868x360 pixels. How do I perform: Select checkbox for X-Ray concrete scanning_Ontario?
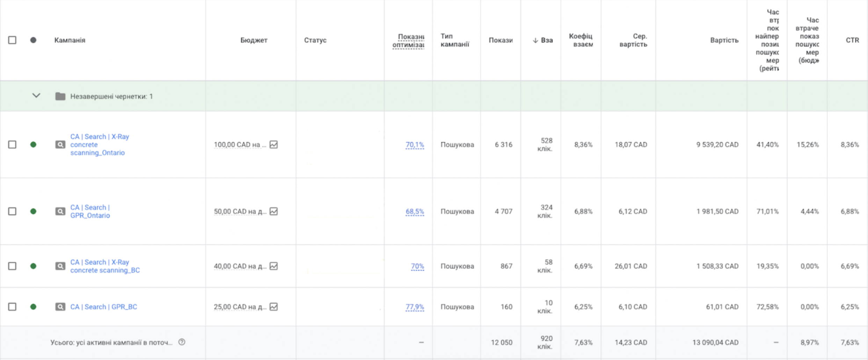point(12,144)
